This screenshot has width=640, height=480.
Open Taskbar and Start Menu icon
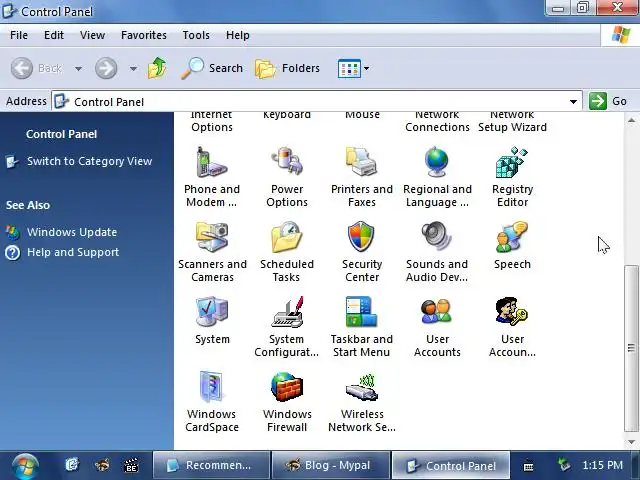coord(362,312)
